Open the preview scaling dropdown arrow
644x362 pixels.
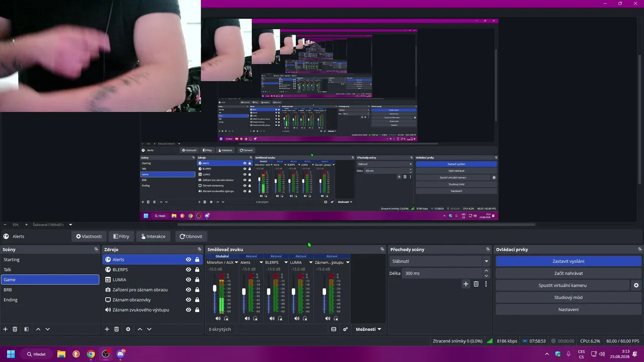(70, 225)
